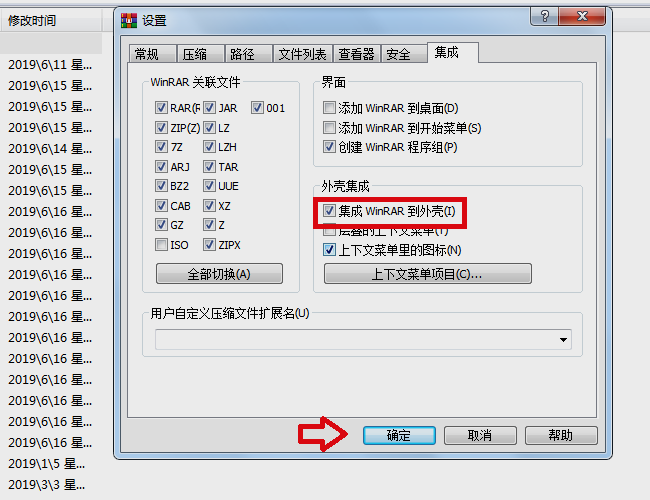Click inside the 用户自定义压缩文件扩展名 field
This screenshot has width=650, height=500.
[356, 340]
